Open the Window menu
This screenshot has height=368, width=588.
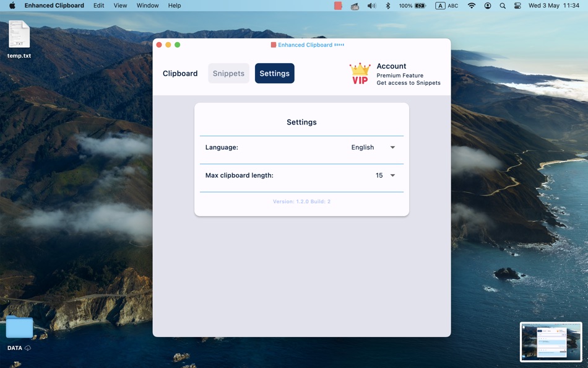coord(147,5)
